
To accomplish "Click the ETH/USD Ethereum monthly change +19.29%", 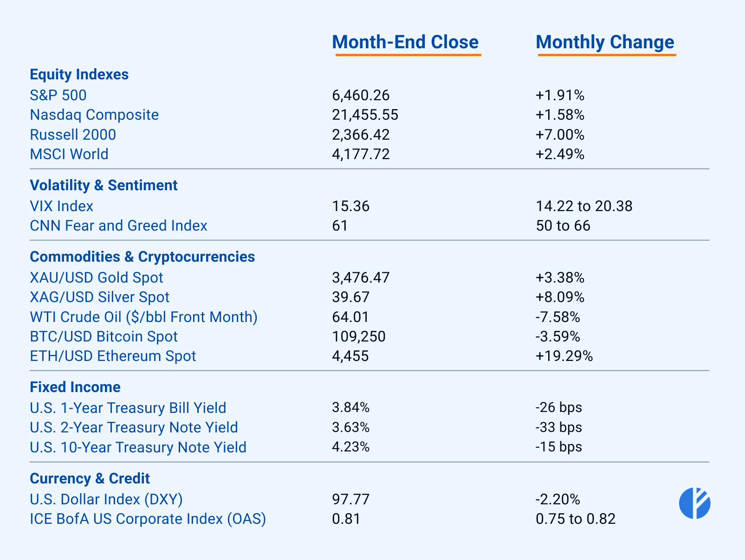I will (564, 356).
